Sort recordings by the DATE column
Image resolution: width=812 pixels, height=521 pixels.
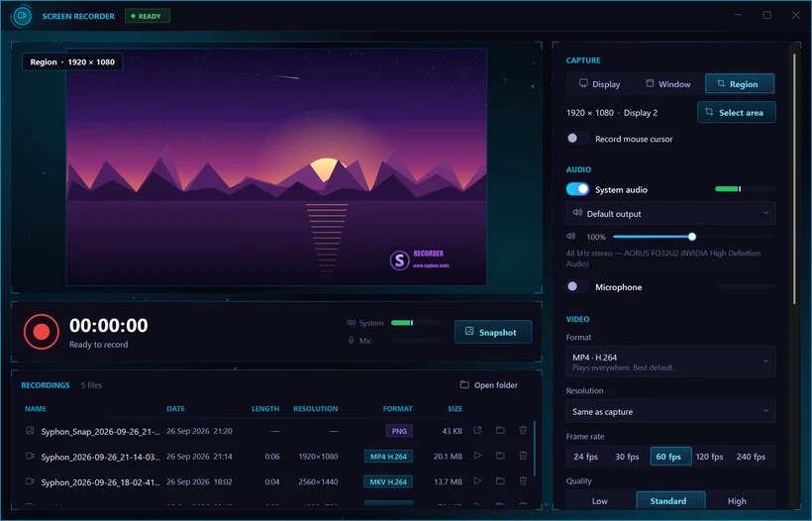(175, 409)
